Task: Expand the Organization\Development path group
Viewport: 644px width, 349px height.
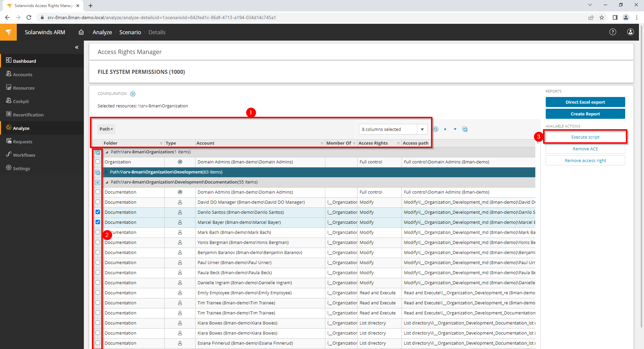Action: tap(106, 172)
